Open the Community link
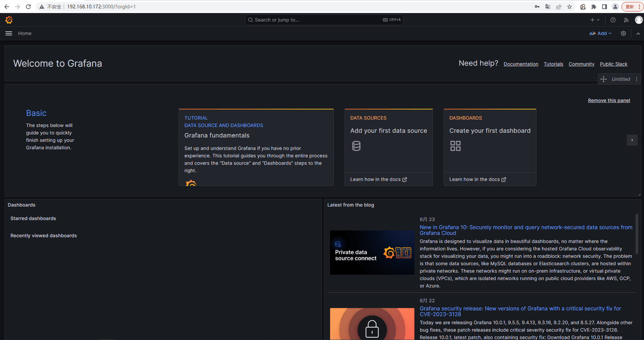The image size is (644, 340). point(581,64)
